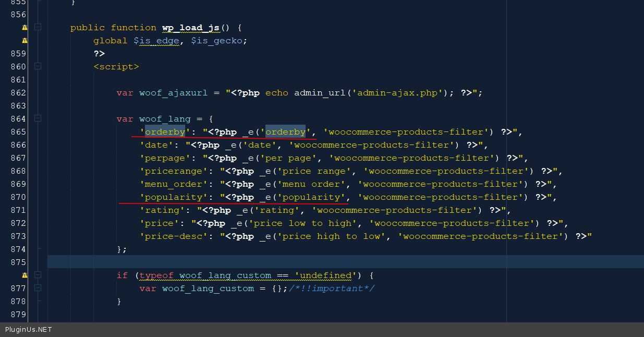
Task: Click the PluginUs.NET label at bottom
Action: coord(29,330)
